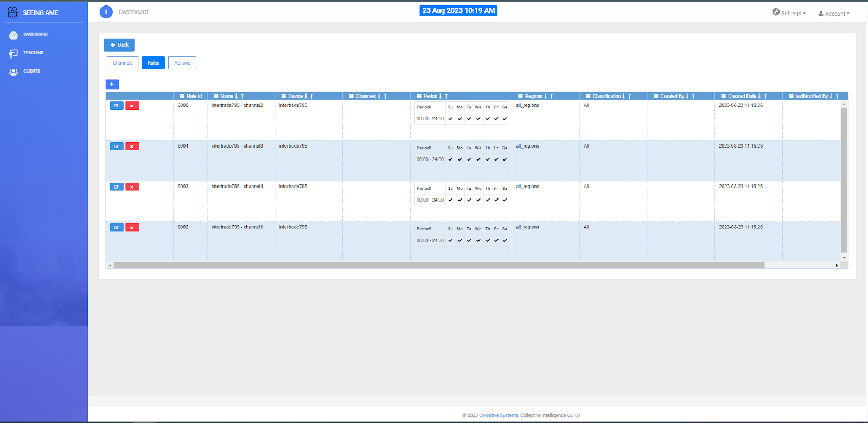Open the Settings dropdown

pyautogui.click(x=789, y=13)
